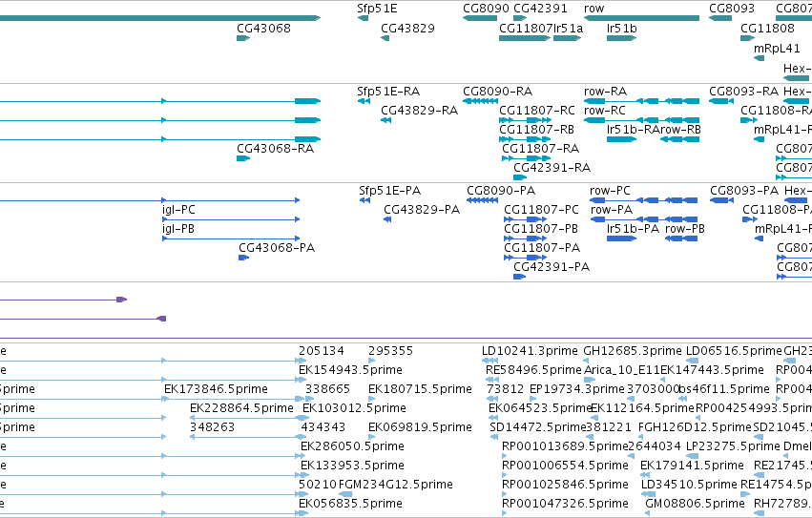Open protein Sfp51E-PA
812x518 pixels.
[x=390, y=191]
